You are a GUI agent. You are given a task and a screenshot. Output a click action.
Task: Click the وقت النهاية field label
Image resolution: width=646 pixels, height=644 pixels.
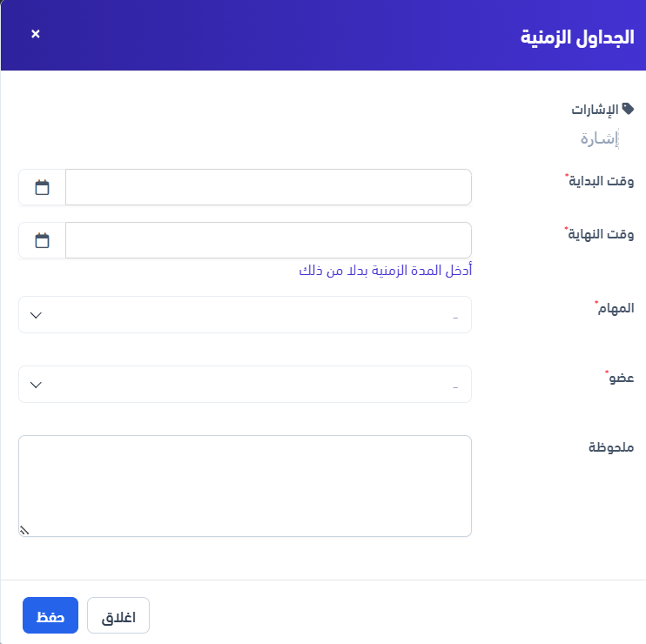601,234
